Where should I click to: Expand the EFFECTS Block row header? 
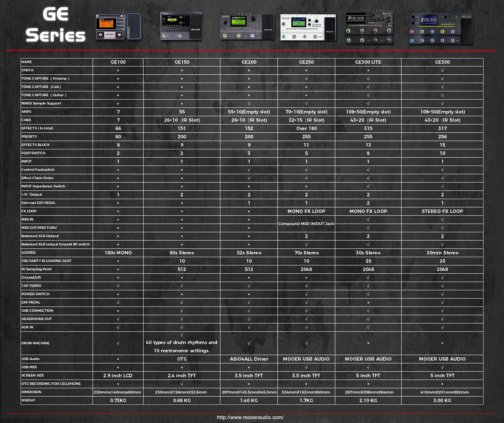pyautogui.click(x=35, y=145)
